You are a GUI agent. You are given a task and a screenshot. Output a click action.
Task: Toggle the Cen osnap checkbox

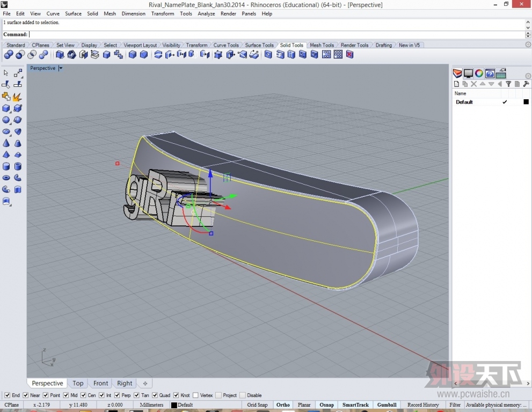click(83, 395)
